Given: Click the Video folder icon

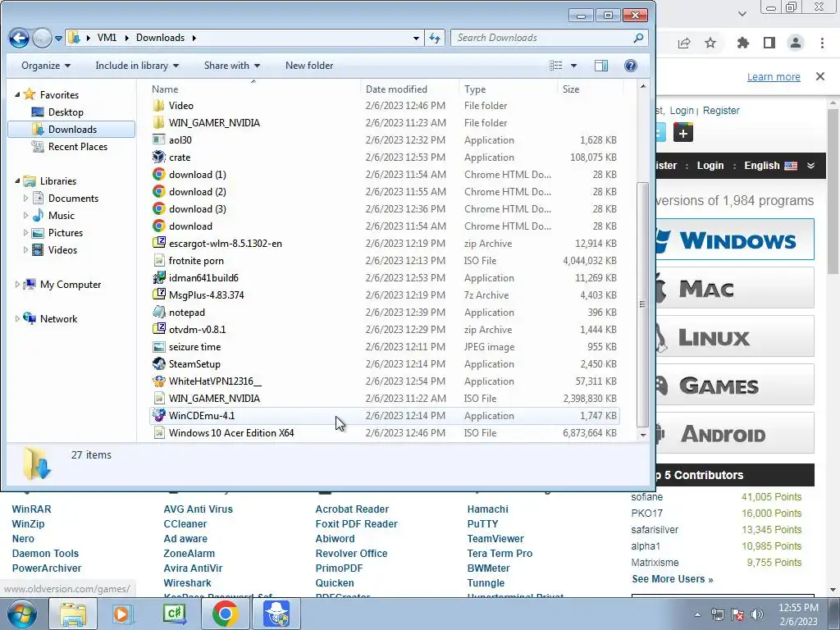Looking at the screenshot, I should [x=158, y=106].
